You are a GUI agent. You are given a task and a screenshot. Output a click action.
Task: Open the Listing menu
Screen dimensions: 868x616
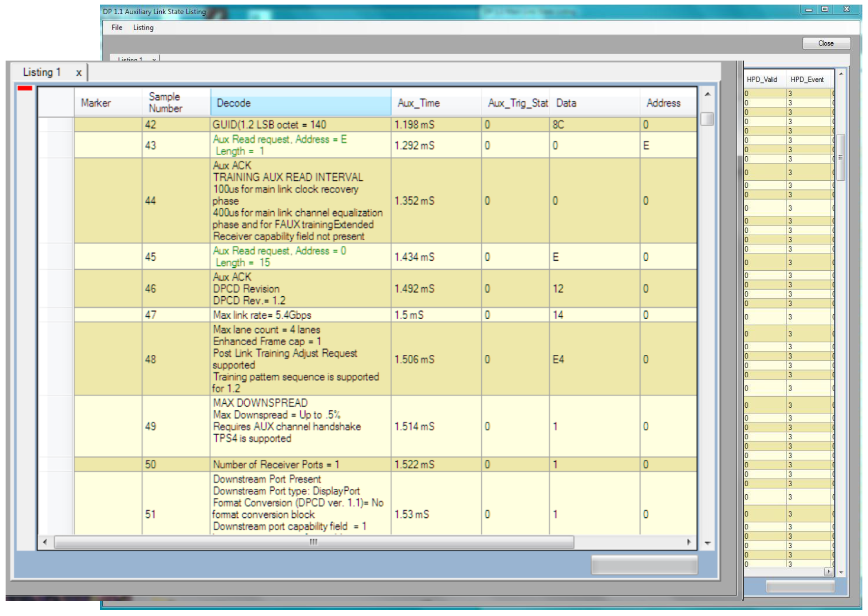point(143,27)
